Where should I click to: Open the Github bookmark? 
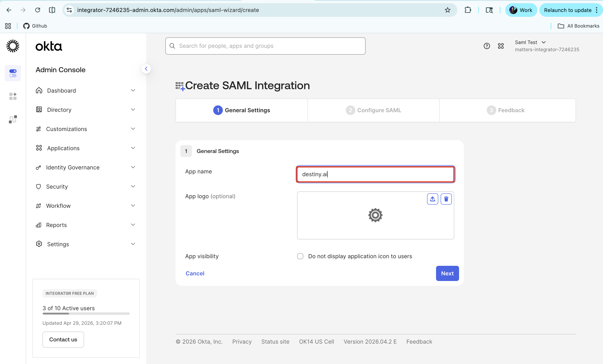pos(35,26)
